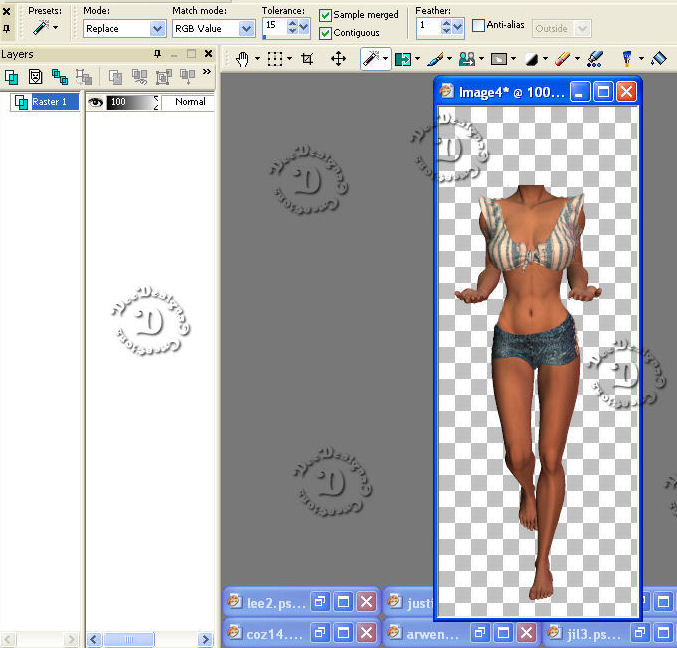
Task: Uncheck the Sample merged checkbox
Action: coord(326,15)
